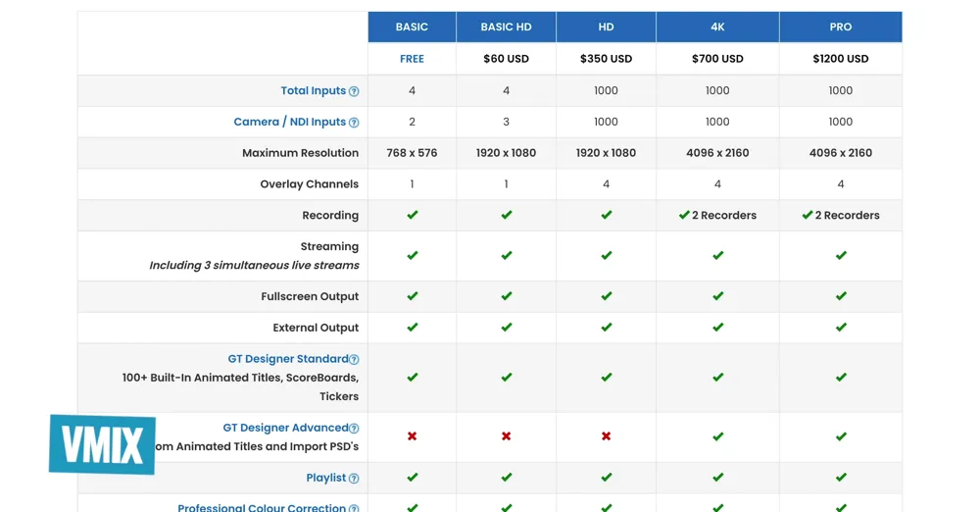This screenshot has width=980, height=512.
Task: Open the GT Designer Standard help icon
Action: tap(354, 359)
